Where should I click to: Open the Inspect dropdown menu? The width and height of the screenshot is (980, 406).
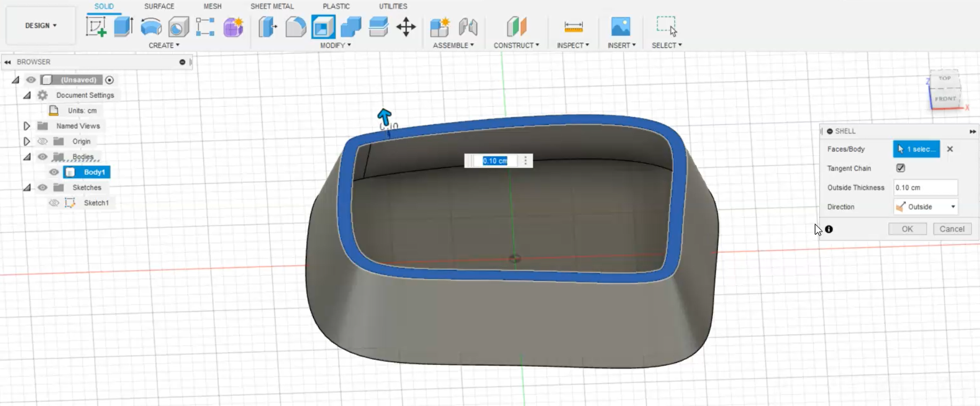point(573,45)
